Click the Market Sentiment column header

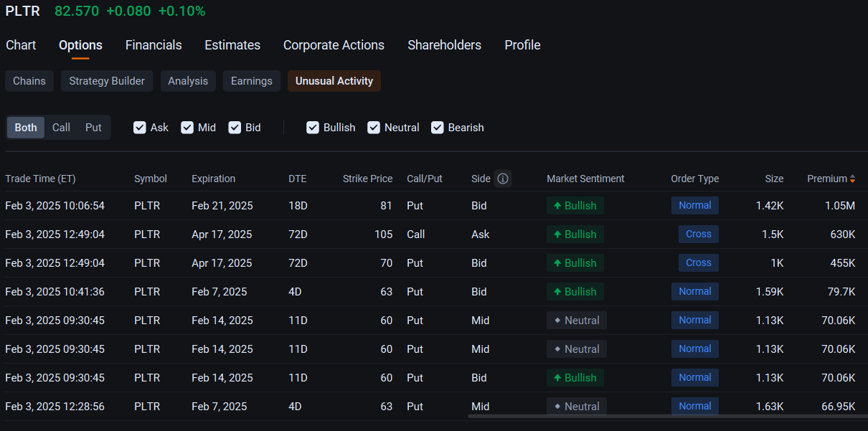point(585,179)
